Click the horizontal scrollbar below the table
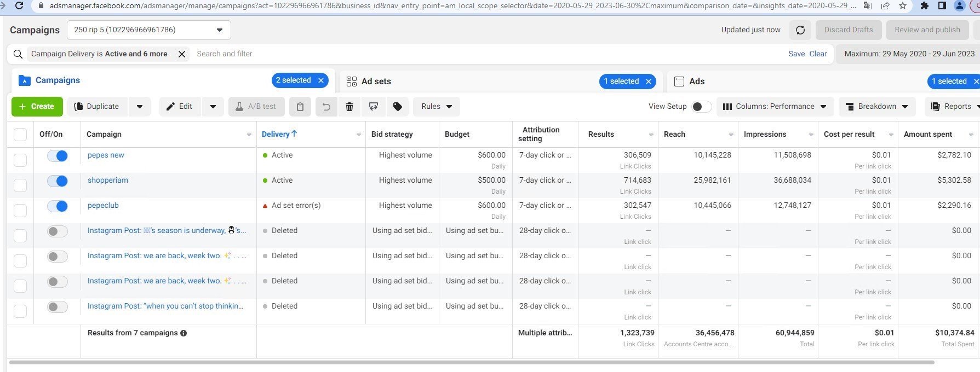Viewport: 980px width, 372px height. (472, 362)
